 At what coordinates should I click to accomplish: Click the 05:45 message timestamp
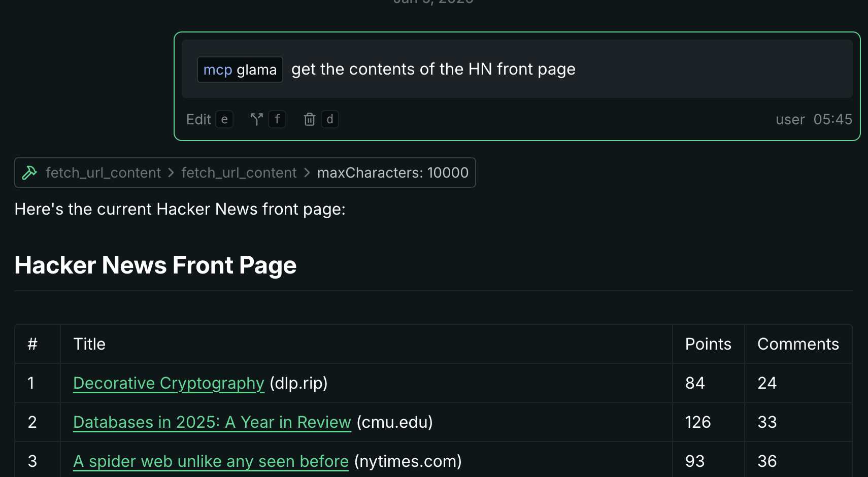tap(832, 119)
